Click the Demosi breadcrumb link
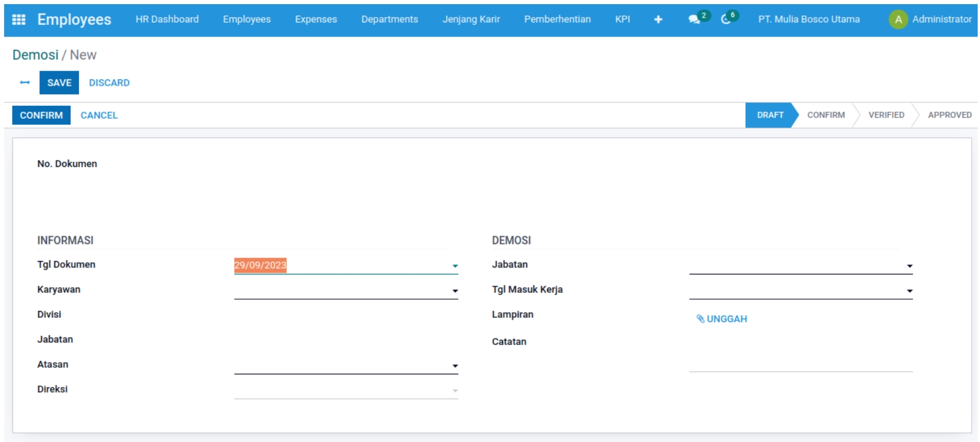The width and height of the screenshot is (980, 442). (x=35, y=55)
